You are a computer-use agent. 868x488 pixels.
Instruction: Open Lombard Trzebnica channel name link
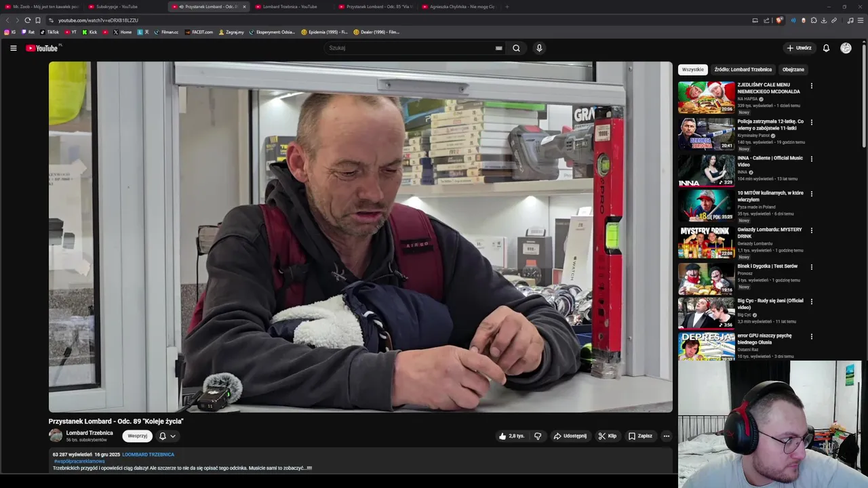click(90, 432)
